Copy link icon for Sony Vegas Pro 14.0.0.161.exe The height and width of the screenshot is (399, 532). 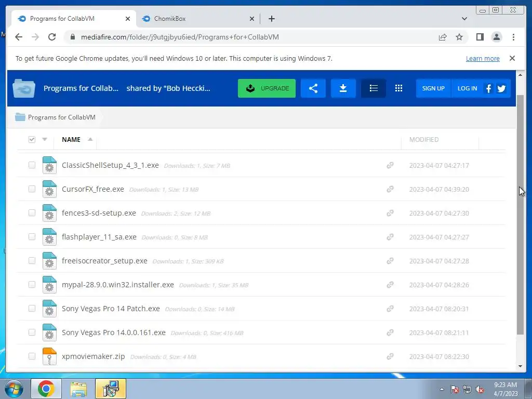point(390,332)
